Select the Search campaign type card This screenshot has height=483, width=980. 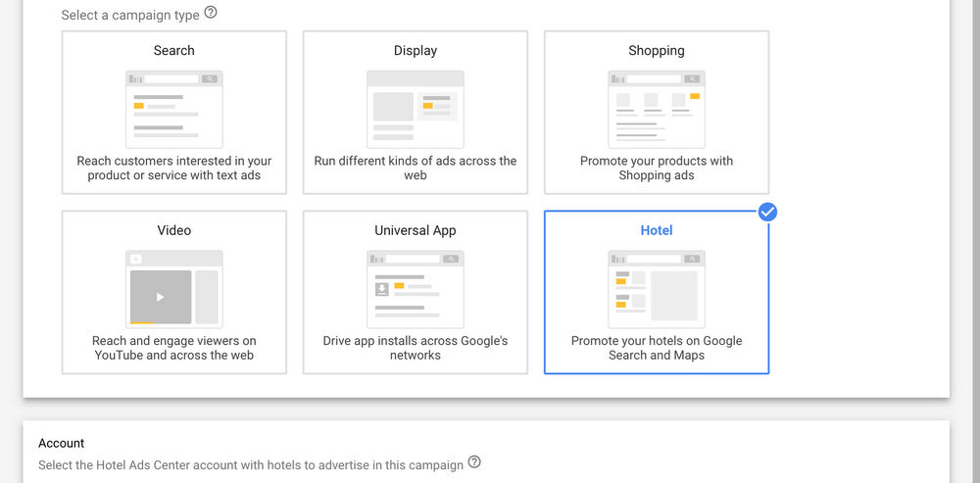(x=173, y=113)
